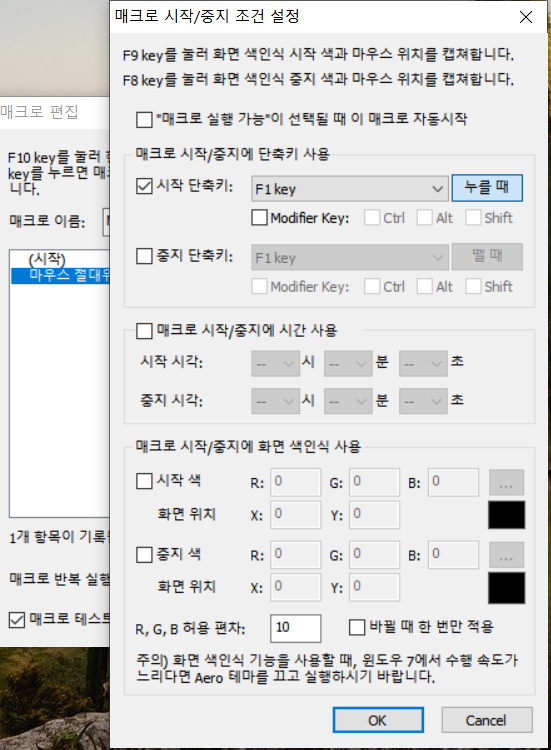Enable the 중지 단축키 checkbox
The image size is (551, 750).
144,256
